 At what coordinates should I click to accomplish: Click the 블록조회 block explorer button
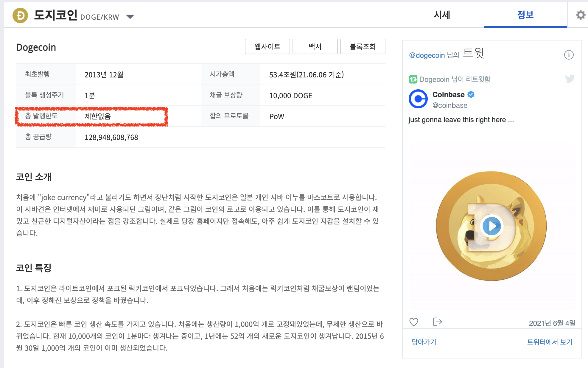point(363,46)
